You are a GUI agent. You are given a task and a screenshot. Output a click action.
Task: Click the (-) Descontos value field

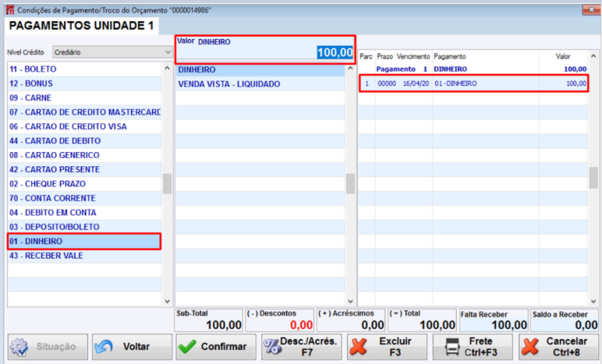(x=280, y=320)
